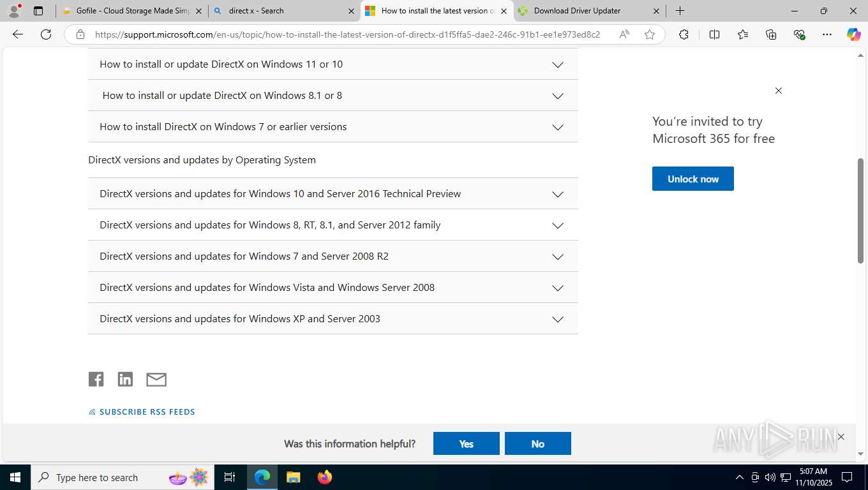Close the Download Driver Updater tab
Viewport: 868px width, 490px height.
[656, 11]
